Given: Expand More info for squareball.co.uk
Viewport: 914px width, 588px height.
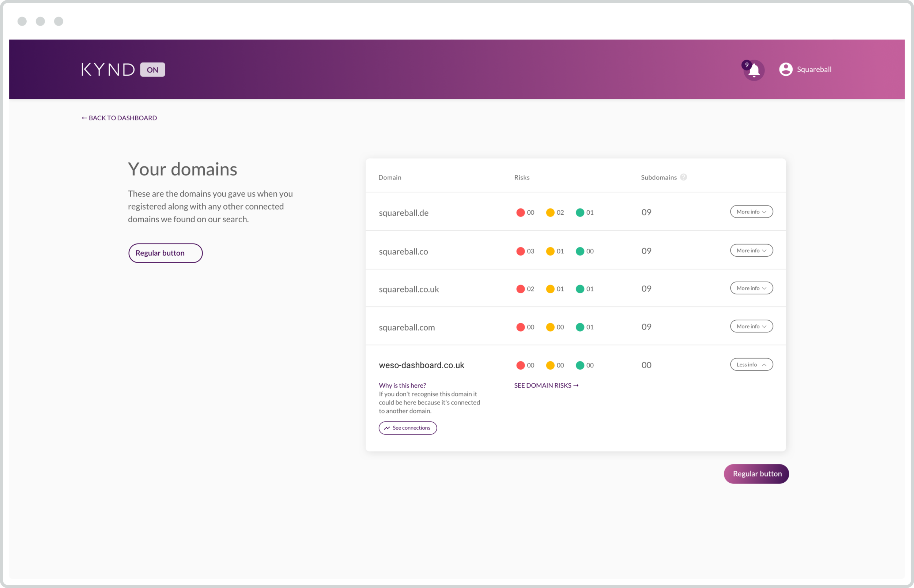Looking at the screenshot, I should click(x=751, y=288).
